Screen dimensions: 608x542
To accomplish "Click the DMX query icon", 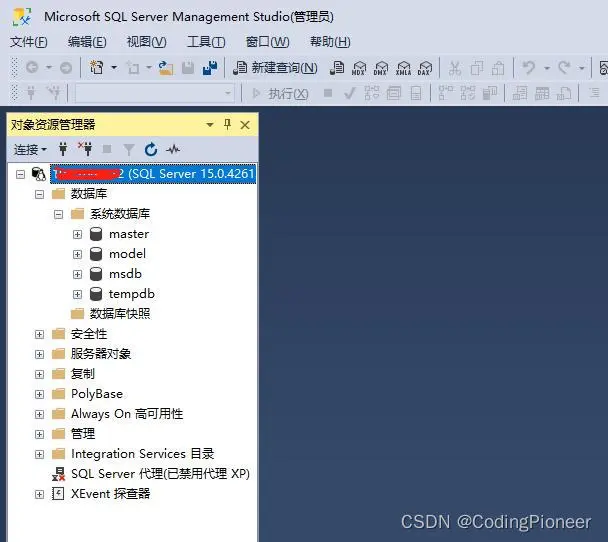I will 380,68.
